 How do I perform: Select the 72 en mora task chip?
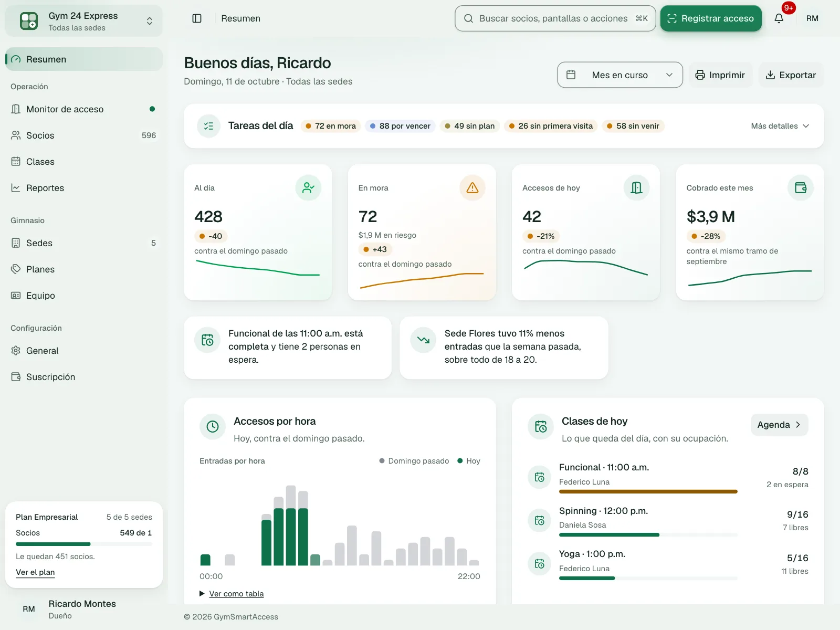(x=331, y=126)
